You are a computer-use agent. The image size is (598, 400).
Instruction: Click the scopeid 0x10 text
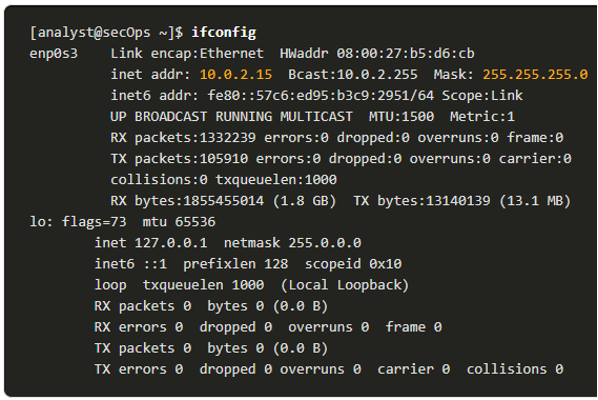353,264
